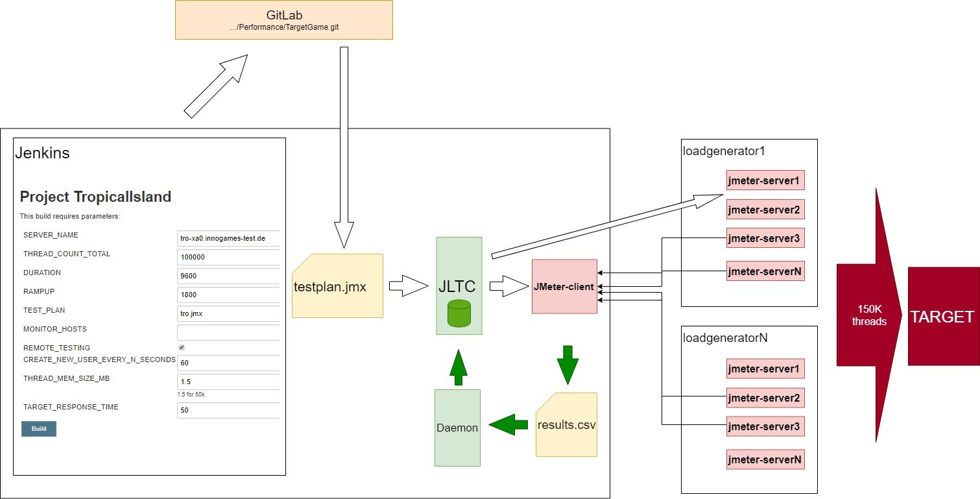Select jmeter-server2 in loadgenerator1
This screenshot has height=499, width=980.
coord(765,210)
